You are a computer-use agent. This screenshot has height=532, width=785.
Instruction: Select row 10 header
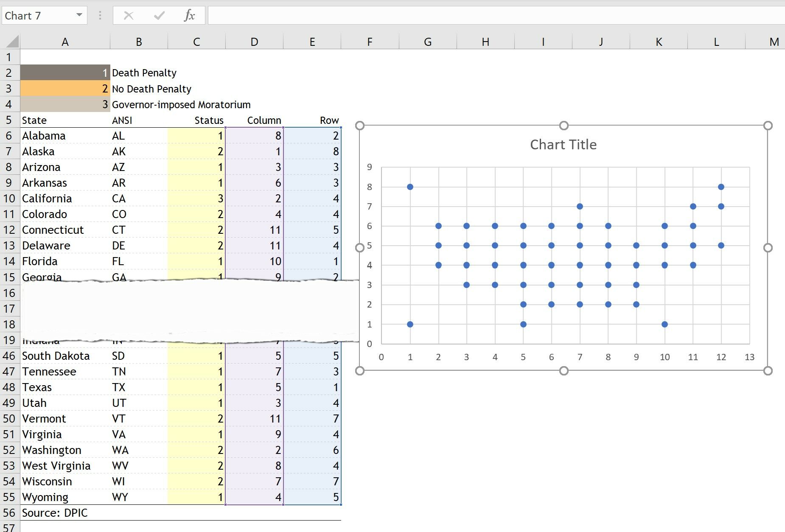tap(9, 198)
